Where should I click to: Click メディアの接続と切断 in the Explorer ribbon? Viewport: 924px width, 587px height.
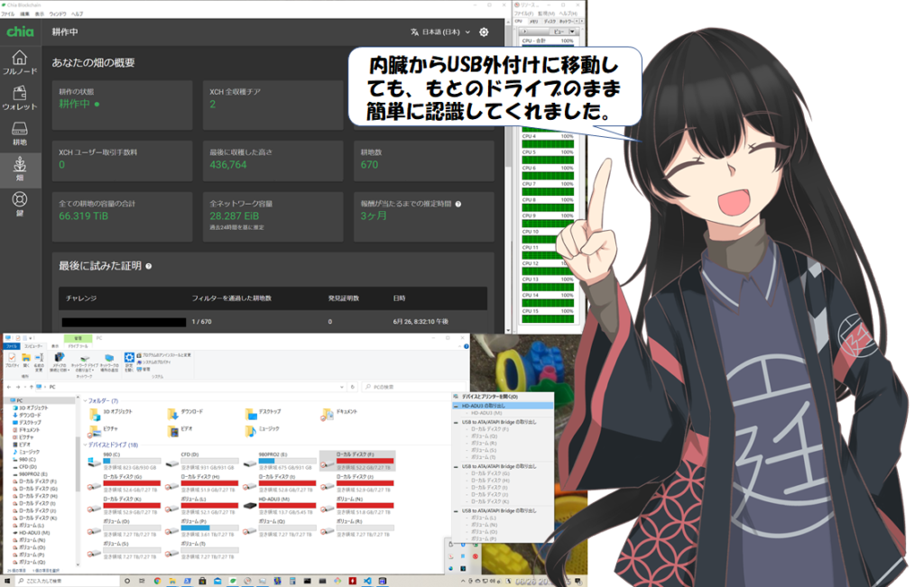tap(59, 362)
